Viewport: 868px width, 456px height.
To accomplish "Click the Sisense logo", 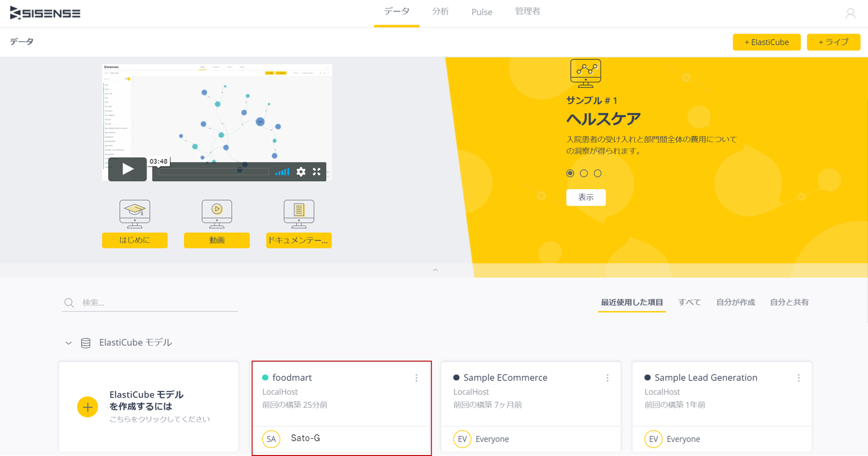I will point(45,13).
